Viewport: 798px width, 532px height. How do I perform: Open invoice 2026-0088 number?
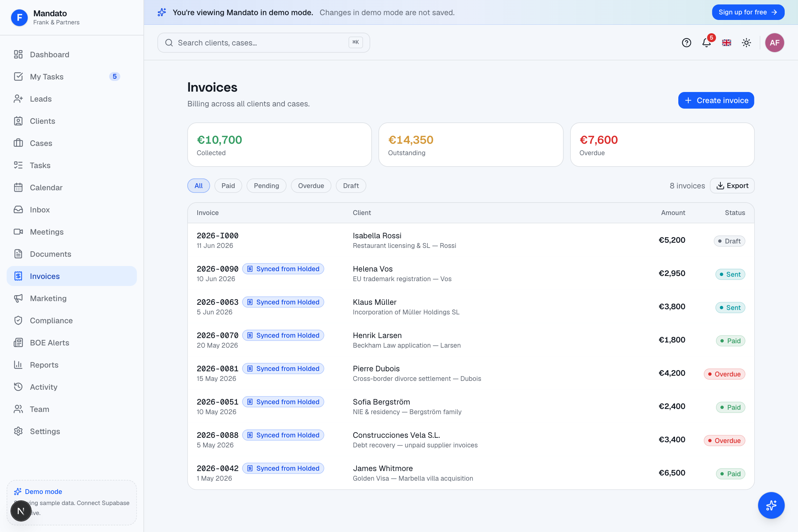[x=218, y=435]
